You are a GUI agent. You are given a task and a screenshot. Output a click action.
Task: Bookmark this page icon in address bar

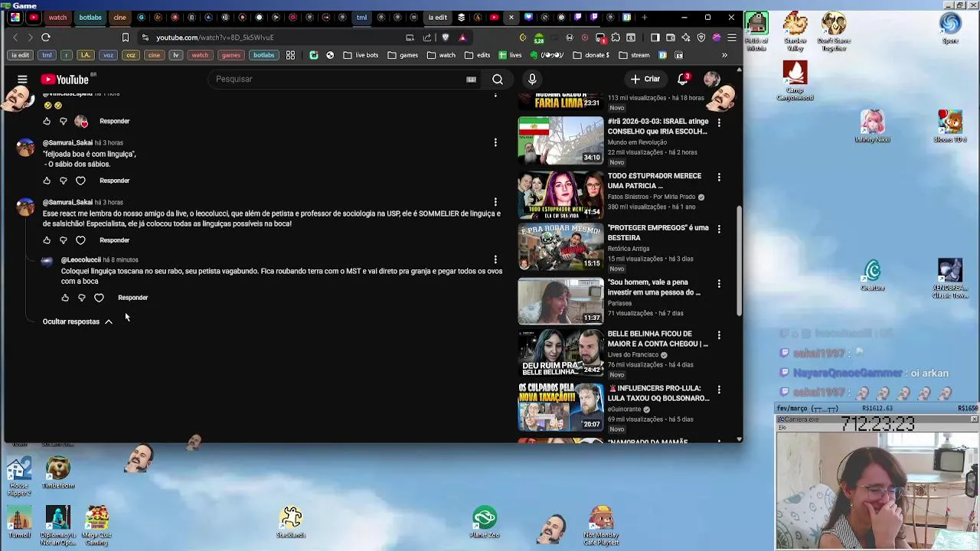coord(126,37)
